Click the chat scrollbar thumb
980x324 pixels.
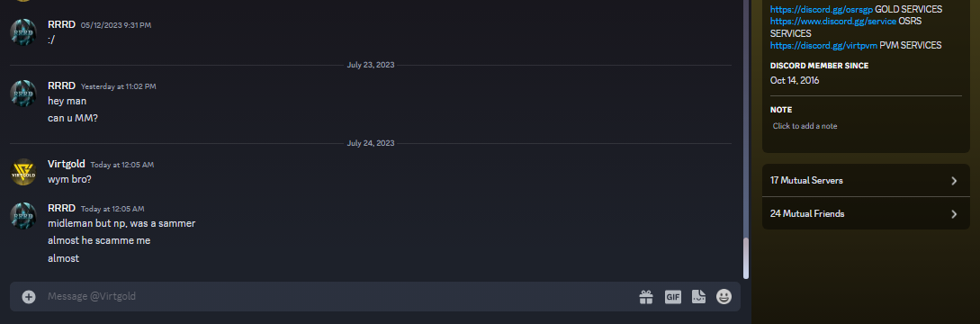(746, 257)
